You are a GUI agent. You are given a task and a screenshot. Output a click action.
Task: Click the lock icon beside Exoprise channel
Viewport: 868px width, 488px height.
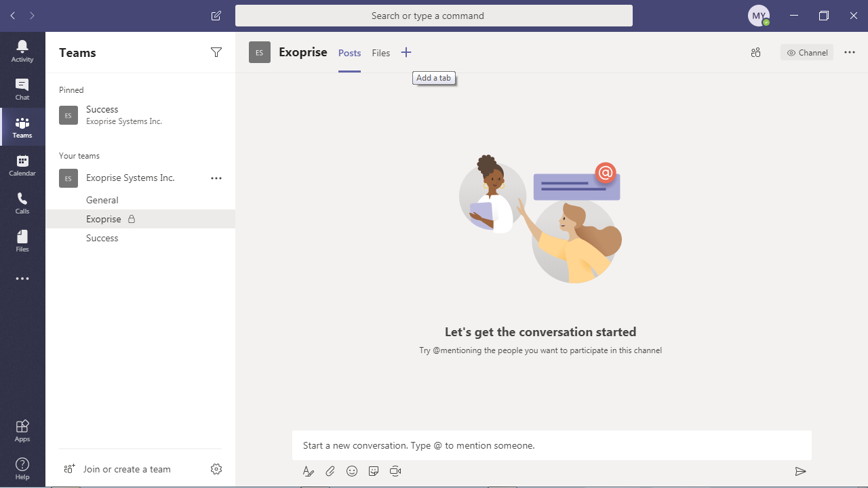(132, 219)
